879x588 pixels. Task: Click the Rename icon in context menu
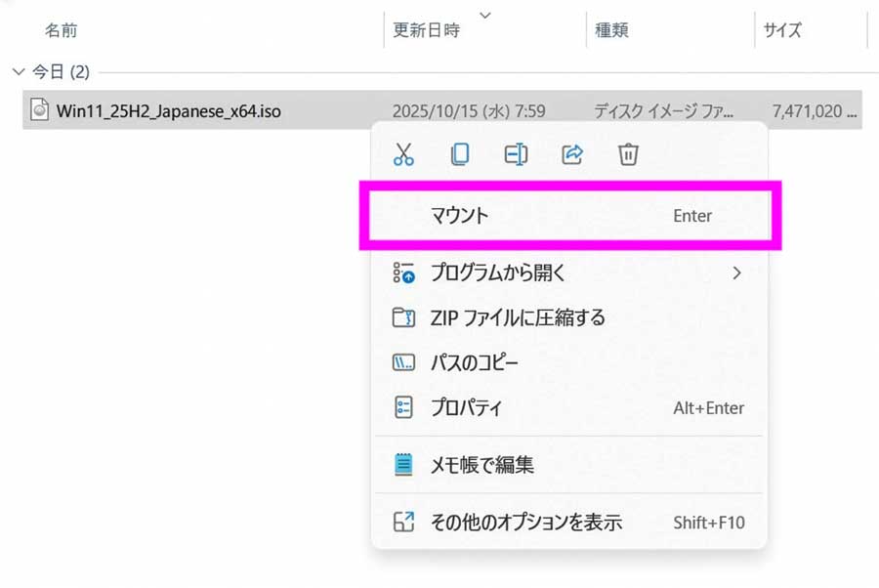point(516,154)
